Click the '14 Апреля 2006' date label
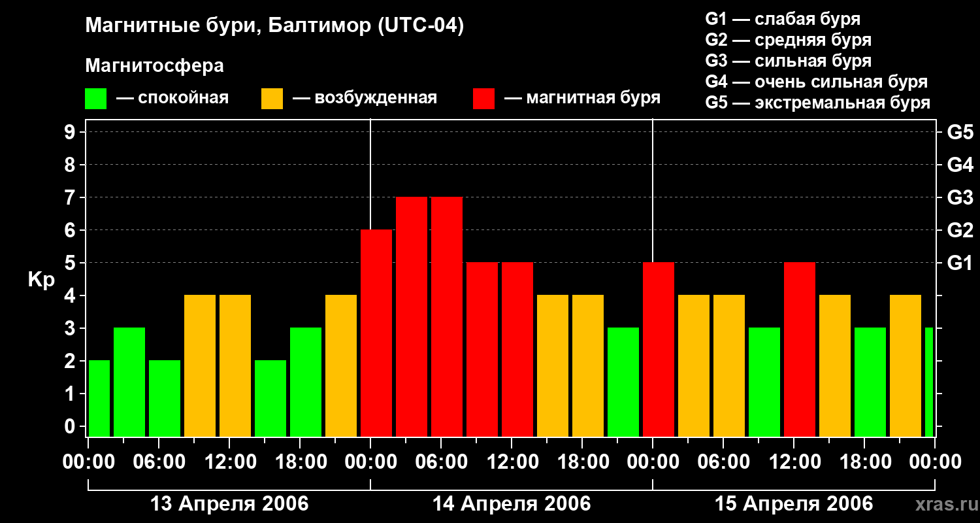The width and height of the screenshot is (980, 523). pos(512,504)
